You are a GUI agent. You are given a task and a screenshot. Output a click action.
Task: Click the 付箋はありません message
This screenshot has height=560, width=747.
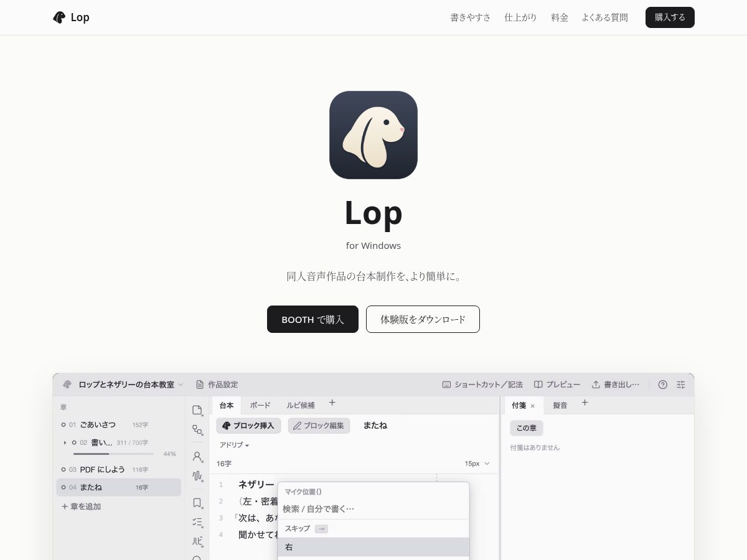point(535,447)
